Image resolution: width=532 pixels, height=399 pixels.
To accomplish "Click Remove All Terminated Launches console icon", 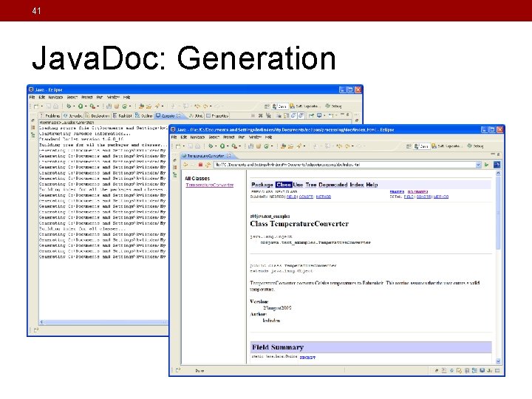I will pyautogui.click(x=268, y=116).
